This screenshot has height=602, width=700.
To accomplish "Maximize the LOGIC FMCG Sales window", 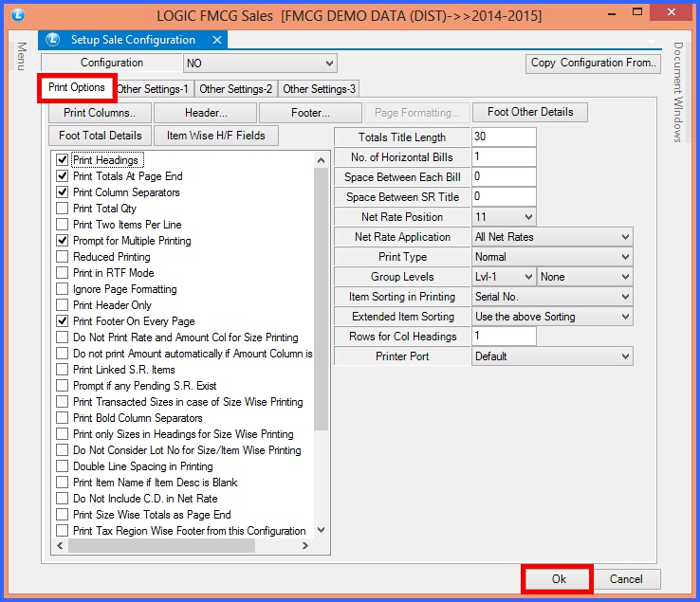I will (637, 12).
